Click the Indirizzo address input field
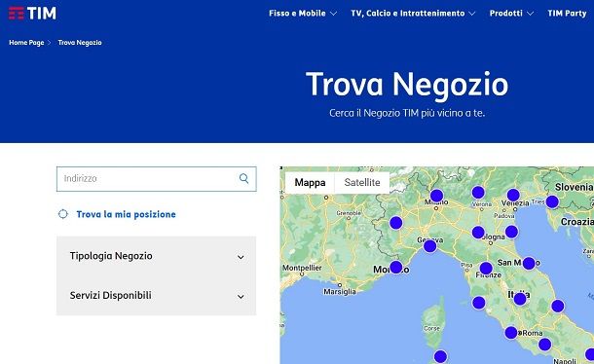The height and width of the screenshot is (364, 594). click(157, 179)
